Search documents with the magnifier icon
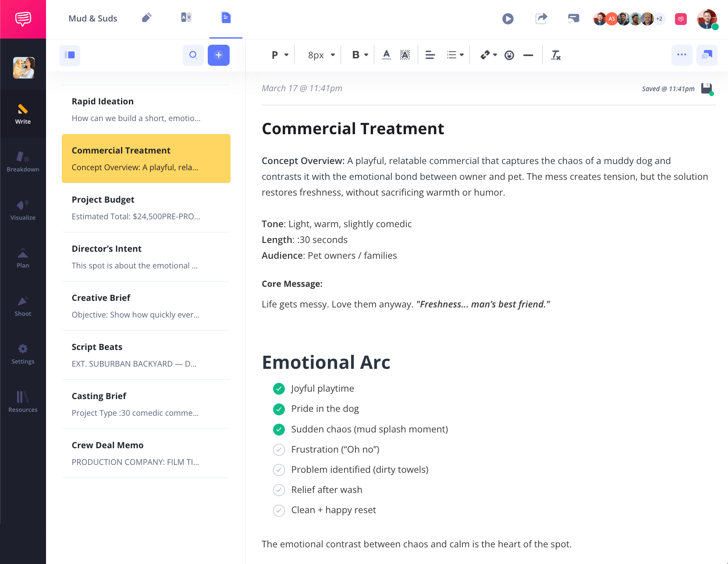Screen dimensions: 728x564 193,55
